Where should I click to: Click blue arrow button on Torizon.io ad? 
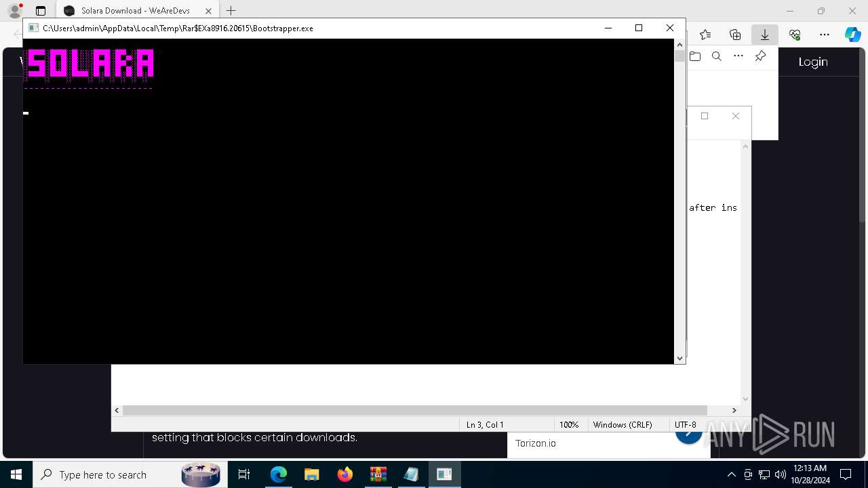click(688, 434)
